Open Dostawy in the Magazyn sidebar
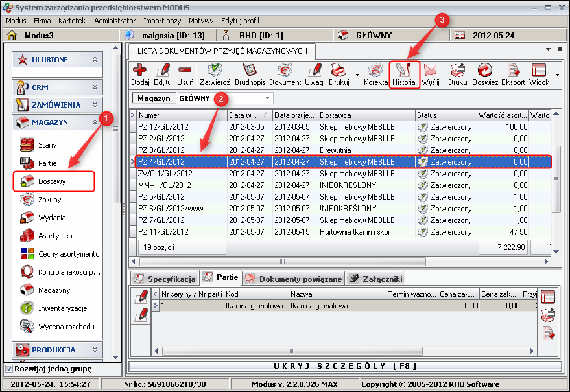This screenshot has height=392, width=570. pyautogui.click(x=52, y=181)
